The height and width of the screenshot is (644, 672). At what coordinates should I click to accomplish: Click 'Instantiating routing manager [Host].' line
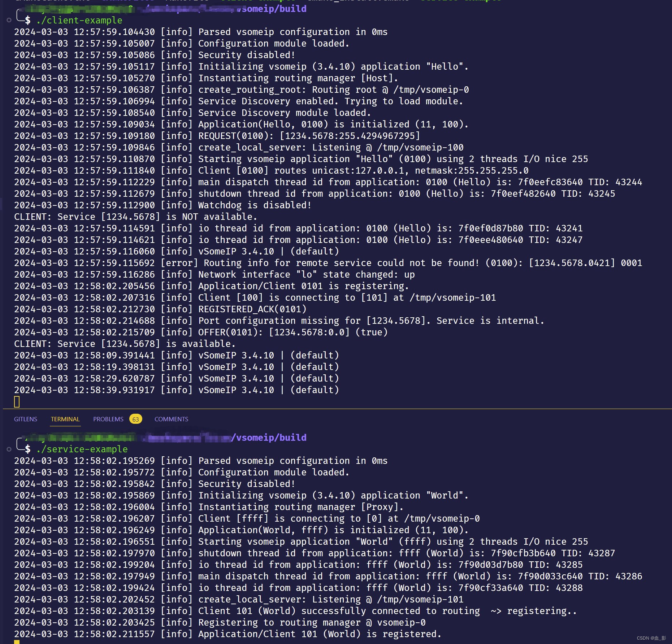click(206, 78)
